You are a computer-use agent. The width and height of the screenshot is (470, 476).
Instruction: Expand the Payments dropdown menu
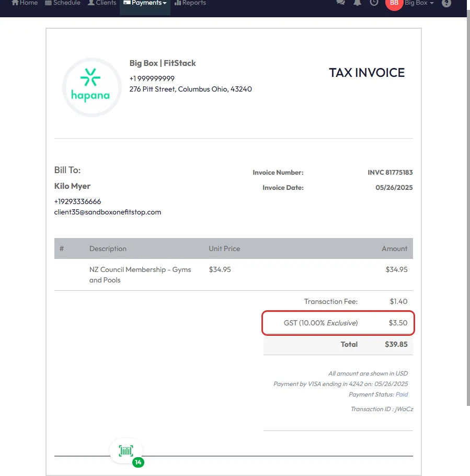click(x=145, y=3)
